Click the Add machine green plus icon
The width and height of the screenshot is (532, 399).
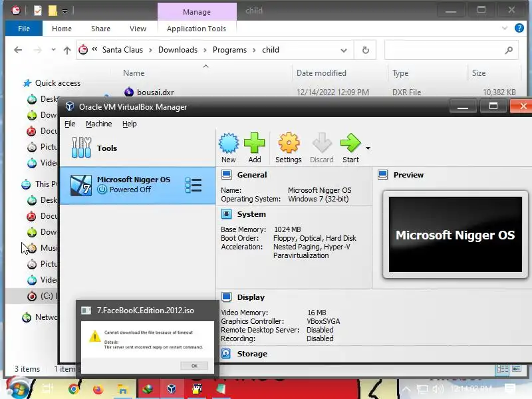click(x=254, y=144)
